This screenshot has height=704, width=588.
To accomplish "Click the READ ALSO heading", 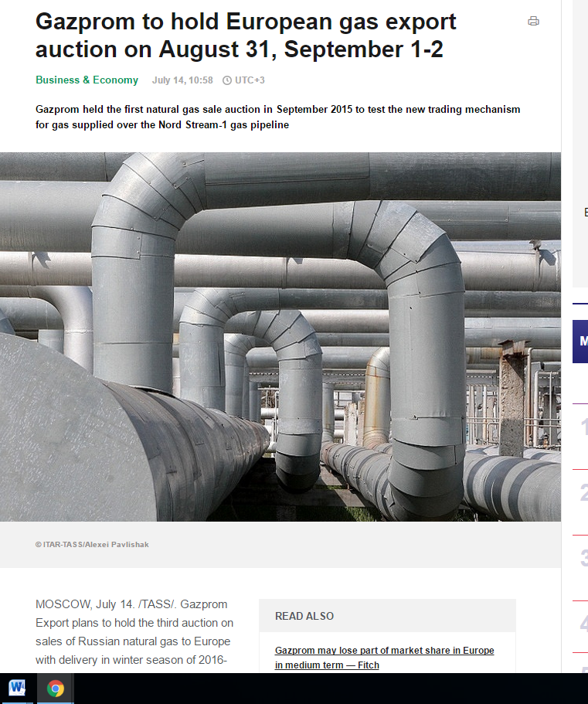I will pos(304,616).
